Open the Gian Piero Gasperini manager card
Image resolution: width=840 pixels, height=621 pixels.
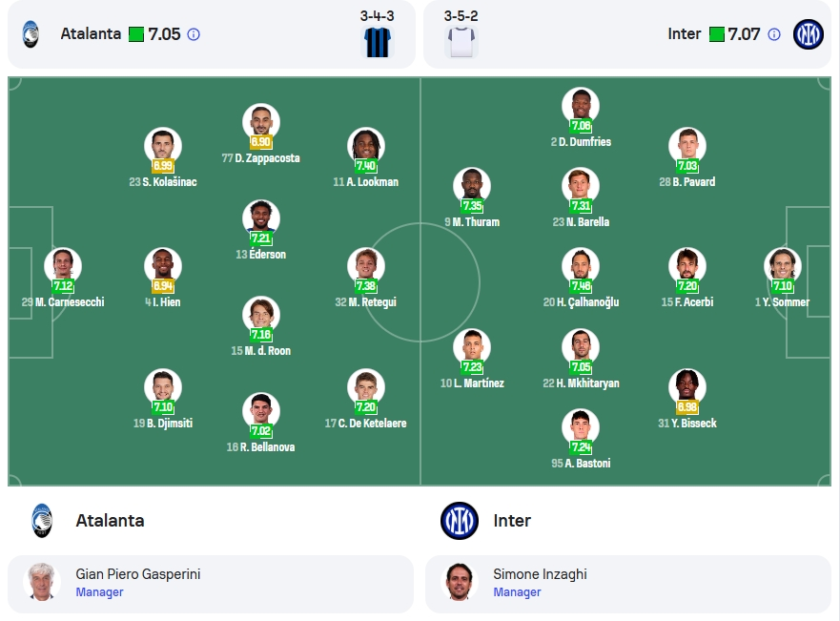point(211,584)
